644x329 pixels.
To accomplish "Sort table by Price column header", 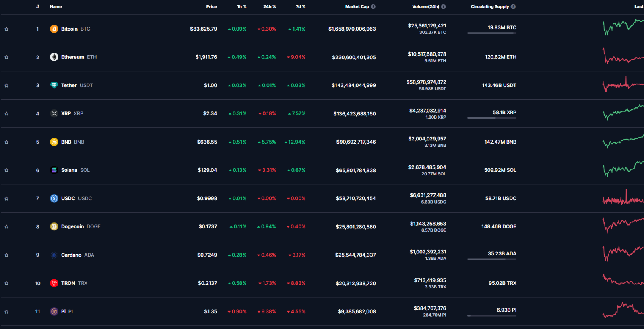I will coord(212,7).
